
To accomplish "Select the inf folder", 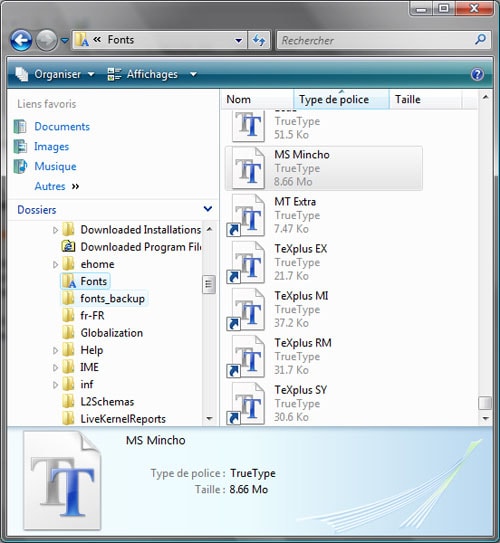I will [x=87, y=385].
